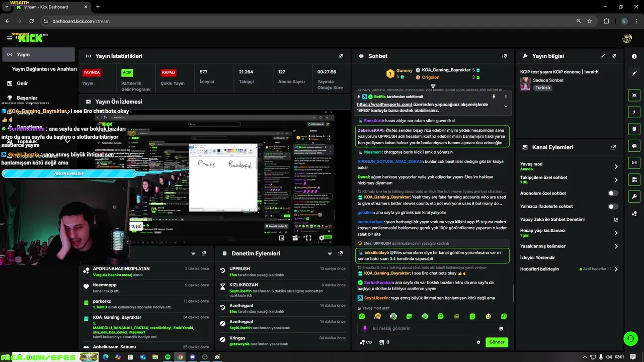Open Discord from the taskbar

[192, 357]
